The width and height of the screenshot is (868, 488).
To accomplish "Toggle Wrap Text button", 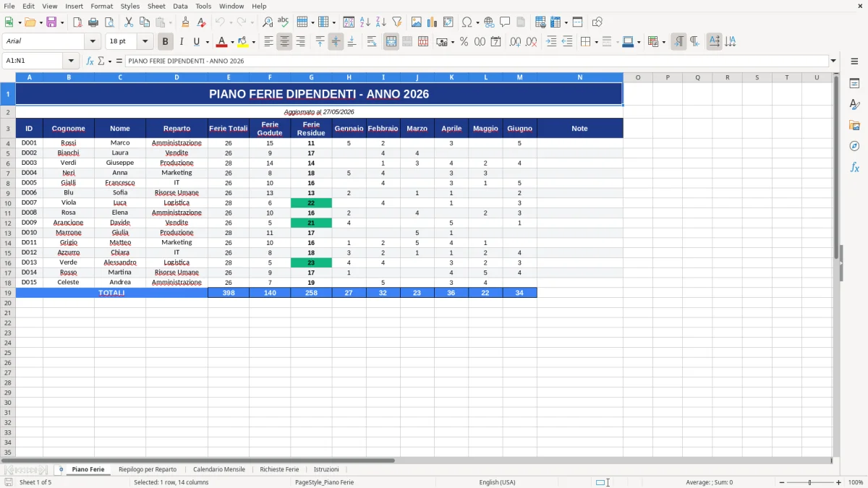I will (x=372, y=42).
